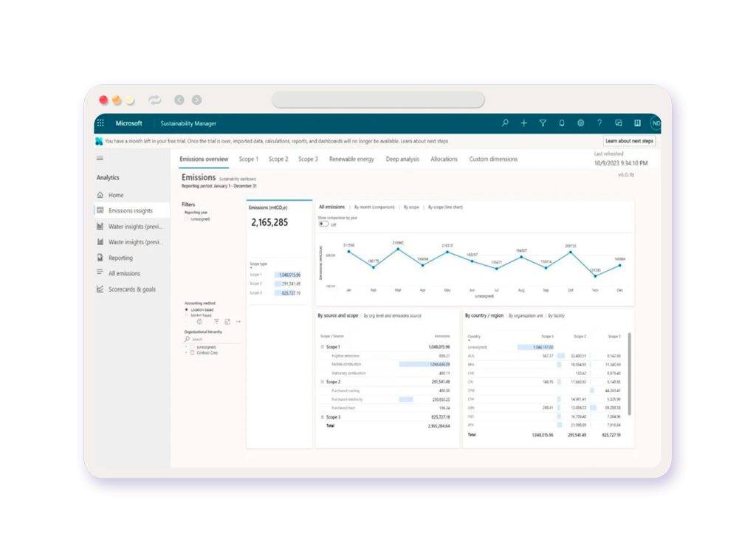The image size is (756, 553).
Task: Click the Organizational hierarchy search field
Action: pyautogui.click(x=212, y=340)
